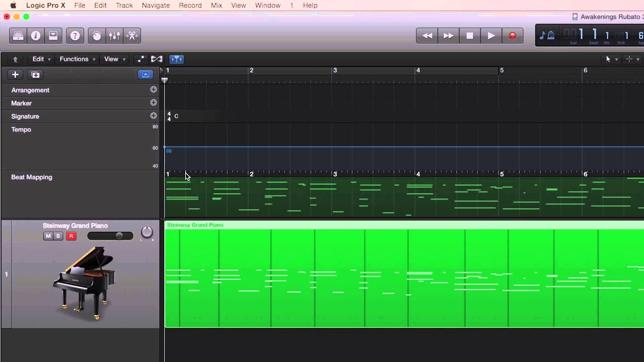Screen dimensions: 644x362
Task: Record-enable the Steinway Grand Piano track
Action: tap(71, 236)
